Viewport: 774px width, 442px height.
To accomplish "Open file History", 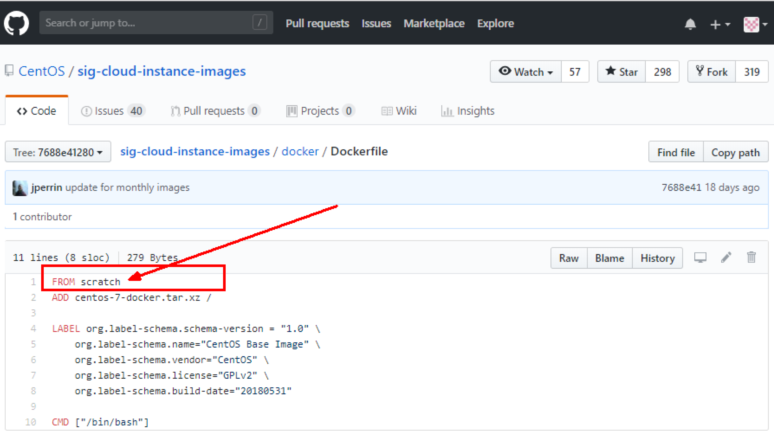I will [658, 258].
